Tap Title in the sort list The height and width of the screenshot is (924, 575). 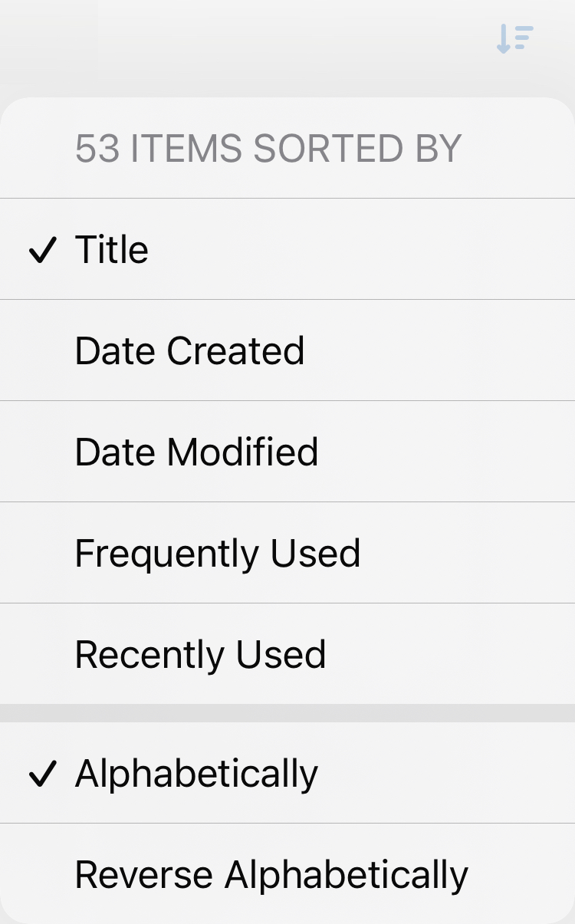point(112,248)
